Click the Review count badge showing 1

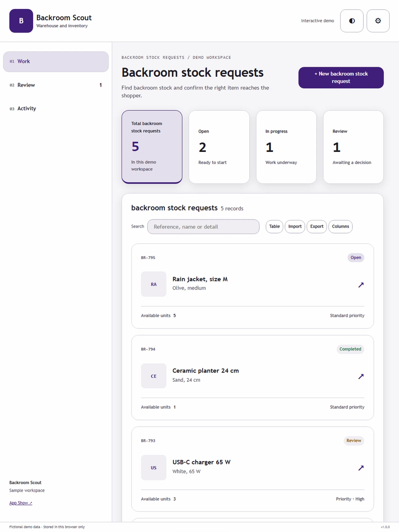[101, 85]
